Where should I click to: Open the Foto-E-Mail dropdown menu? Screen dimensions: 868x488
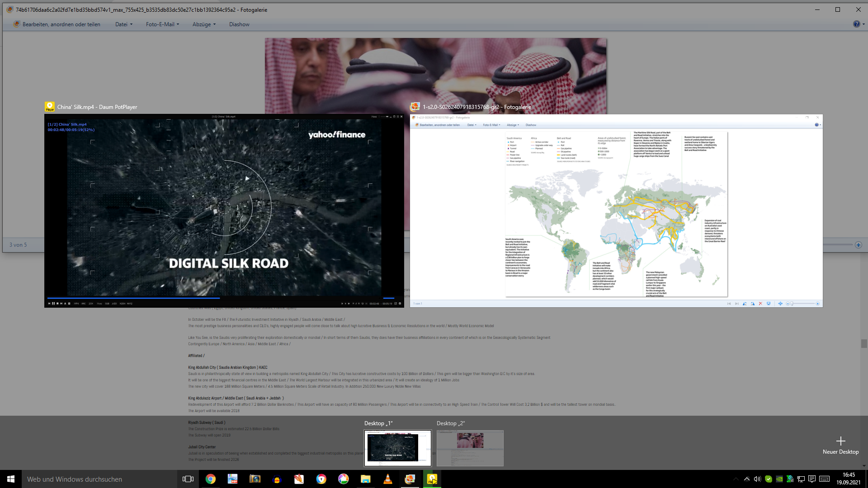pos(163,24)
